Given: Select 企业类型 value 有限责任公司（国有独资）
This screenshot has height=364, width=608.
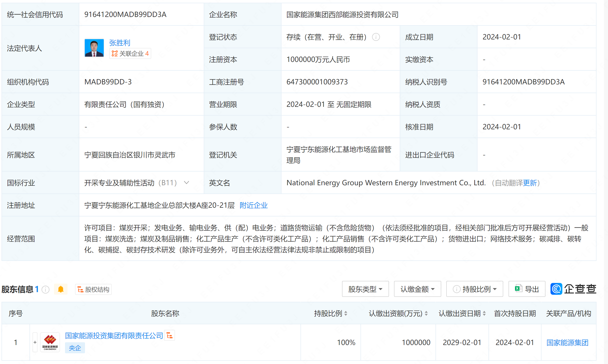Looking at the screenshot, I should 124,104.
